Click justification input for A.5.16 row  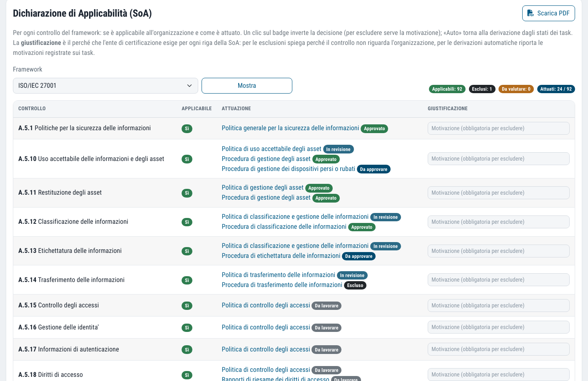coord(498,327)
